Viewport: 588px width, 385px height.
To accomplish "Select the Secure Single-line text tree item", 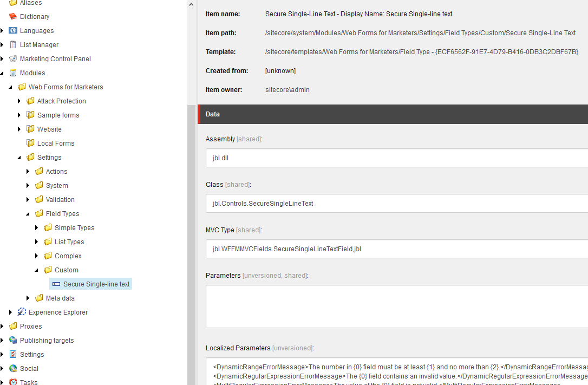I will click(91, 284).
